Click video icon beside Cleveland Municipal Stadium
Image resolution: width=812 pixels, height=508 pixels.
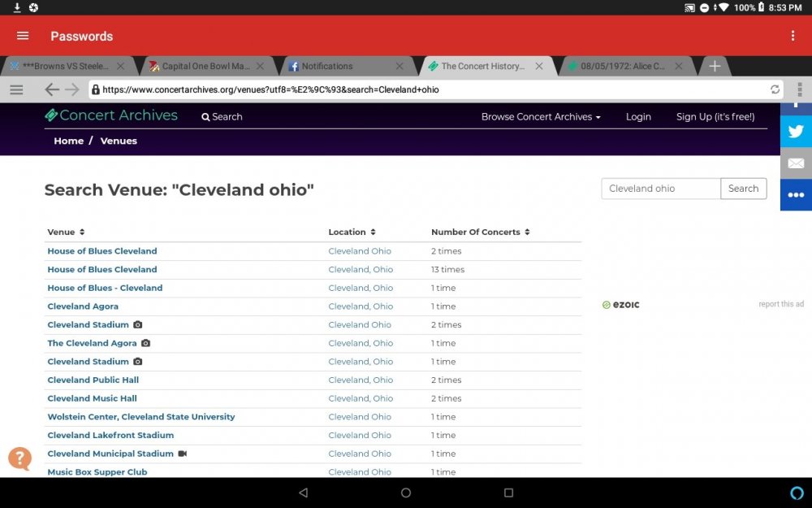click(x=182, y=454)
